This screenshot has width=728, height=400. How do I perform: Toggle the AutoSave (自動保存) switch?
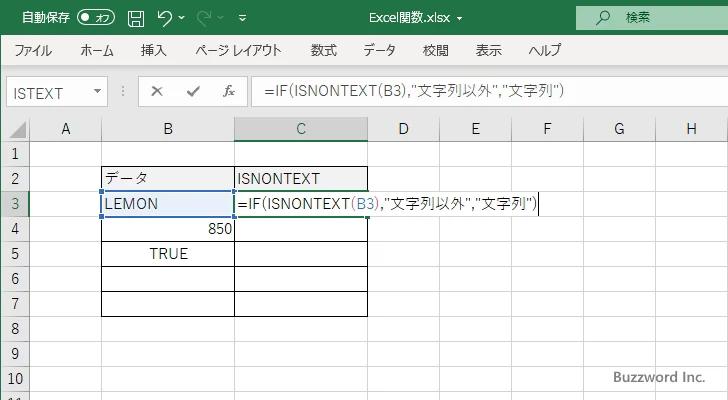[x=96, y=18]
